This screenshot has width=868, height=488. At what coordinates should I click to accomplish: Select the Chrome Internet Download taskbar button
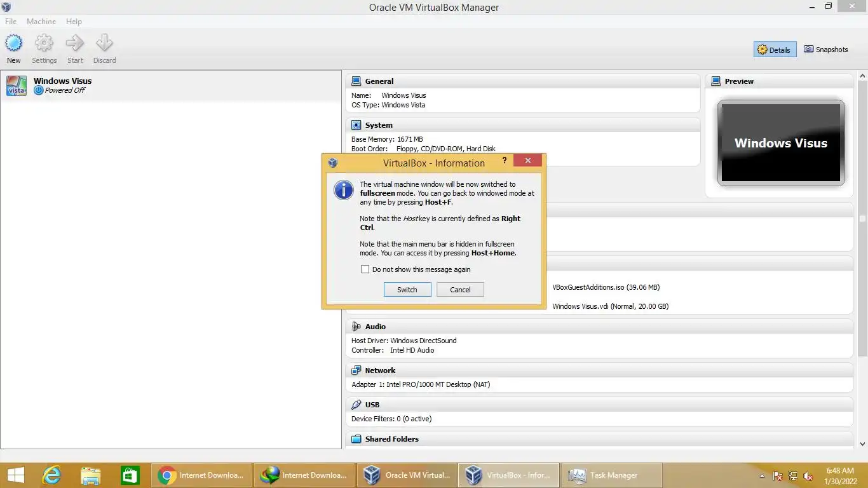coord(202,475)
